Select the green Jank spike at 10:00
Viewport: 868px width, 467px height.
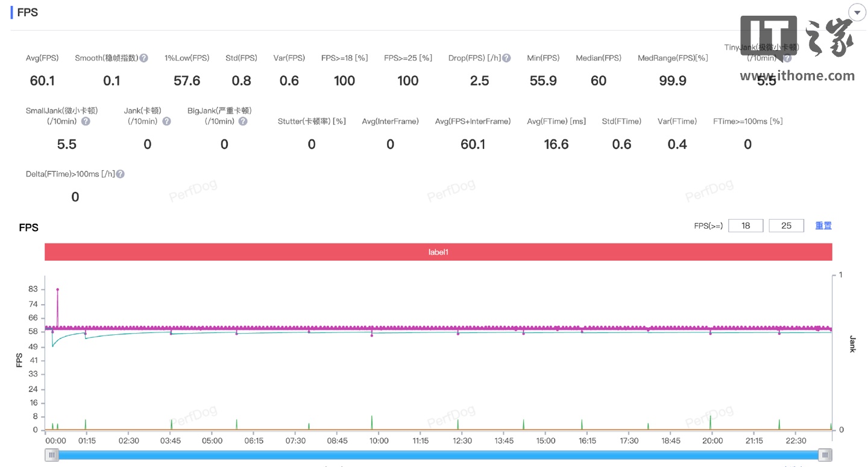click(x=372, y=421)
